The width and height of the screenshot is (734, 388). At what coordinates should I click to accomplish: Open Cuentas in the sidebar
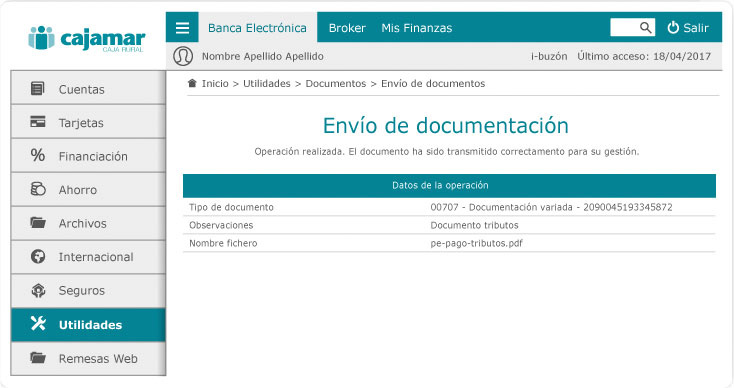88,88
